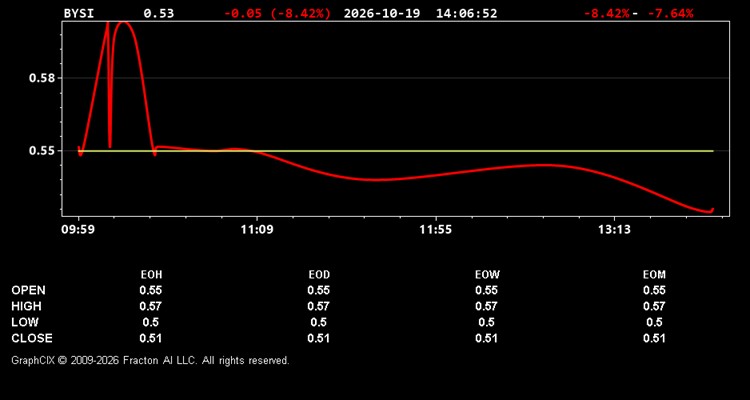Click the EOH CLOSE value 0.51
Image resolution: width=750 pixels, height=400 pixels.
click(x=151, y=338)
